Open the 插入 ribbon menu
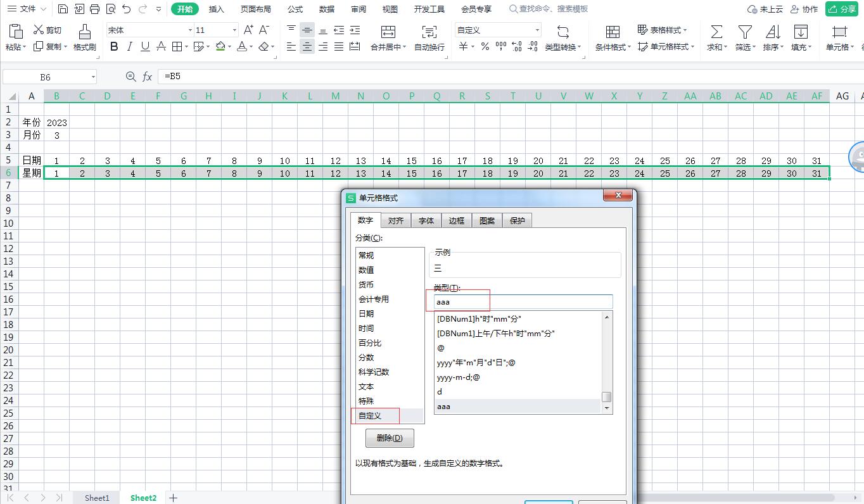864x504 pixels. 216,9
